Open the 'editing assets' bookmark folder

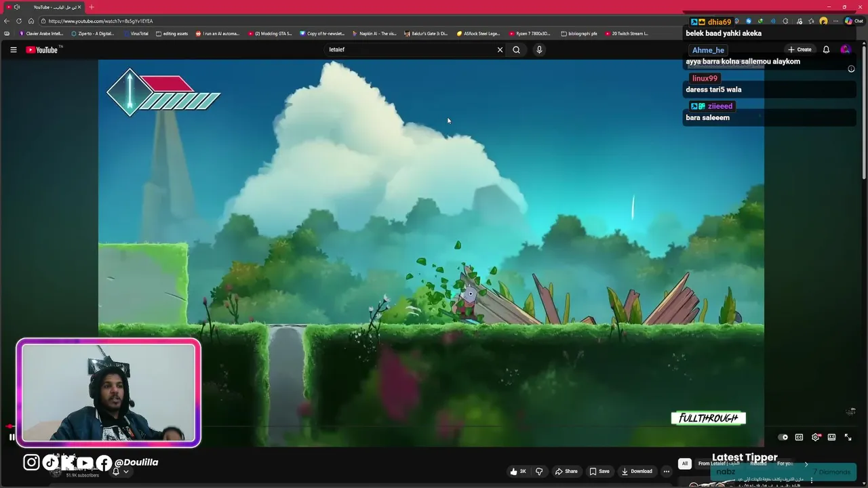click(172, 33)
